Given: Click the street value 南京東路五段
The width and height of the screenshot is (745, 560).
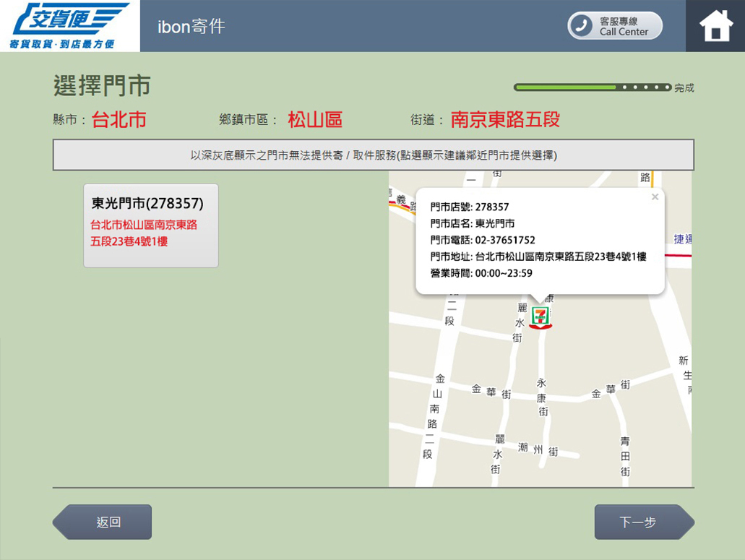Looking at the screenshot, I should (x=505, y=119).
